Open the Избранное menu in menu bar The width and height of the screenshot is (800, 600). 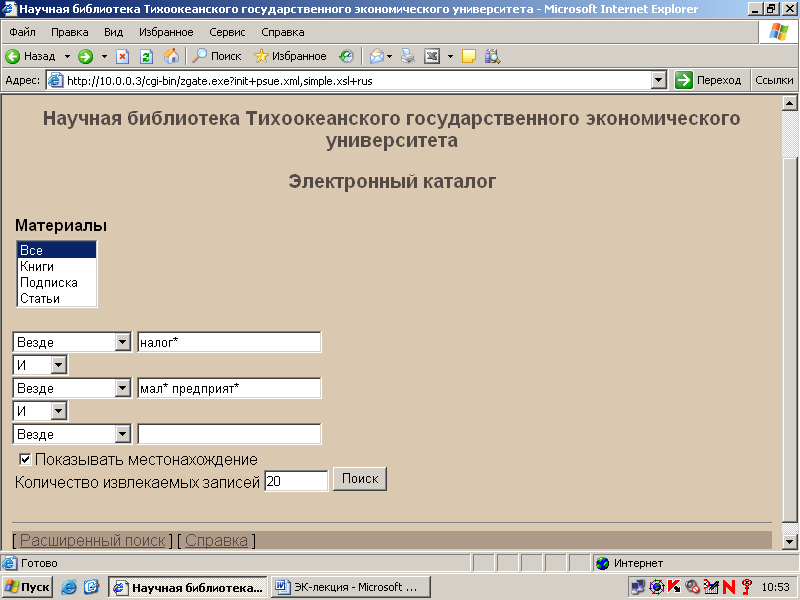[x=166, y=32]
